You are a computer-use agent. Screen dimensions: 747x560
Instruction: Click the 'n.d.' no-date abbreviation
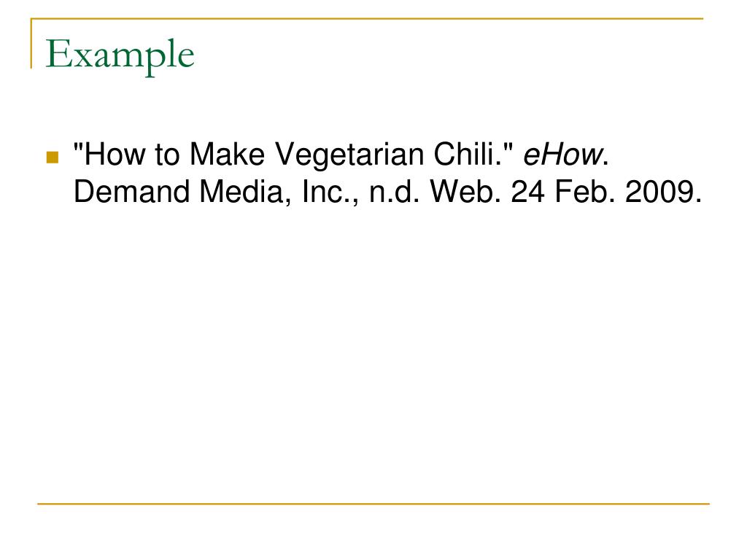[395, 192]
